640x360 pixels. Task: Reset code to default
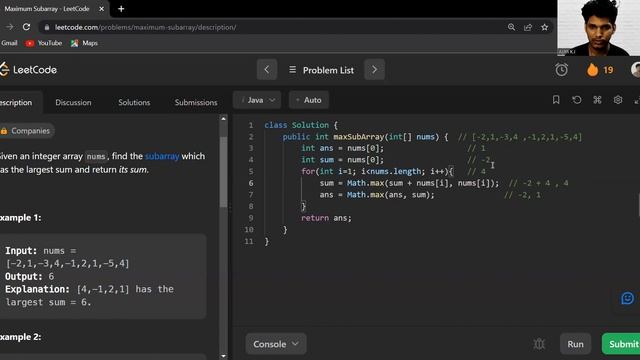point(577,100)
